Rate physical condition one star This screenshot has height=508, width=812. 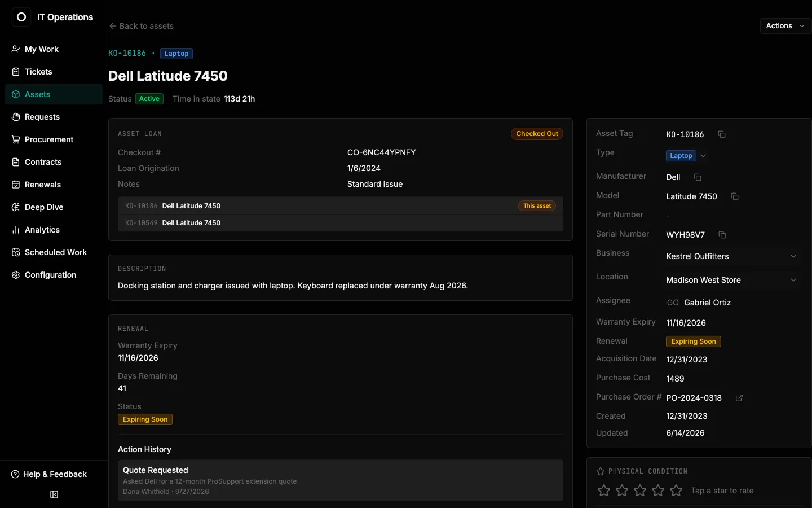604,491
